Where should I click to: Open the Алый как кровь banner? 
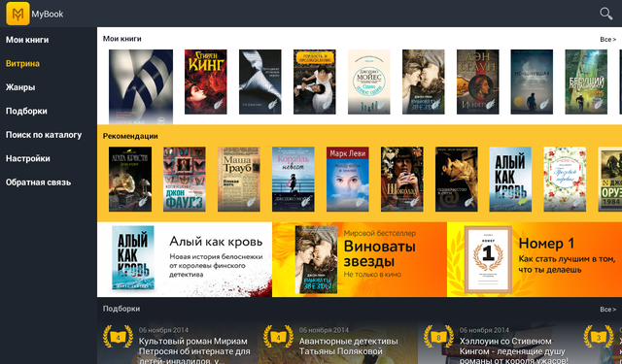click(x=185, y=259)
